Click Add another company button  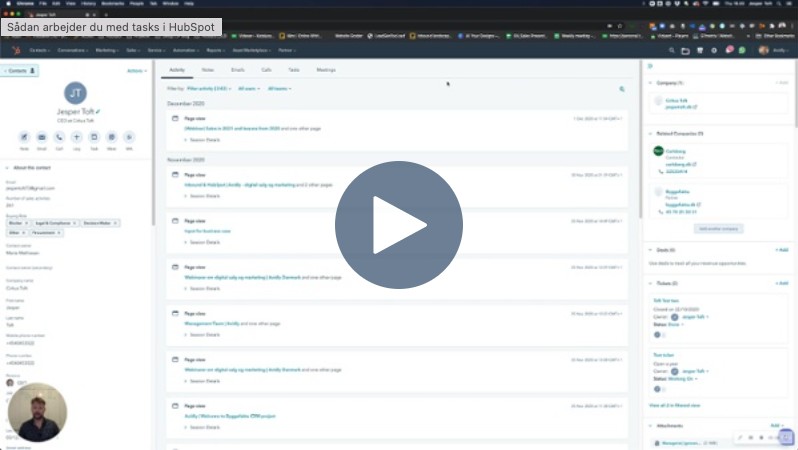pyautogui.click(x=719, y=228)
